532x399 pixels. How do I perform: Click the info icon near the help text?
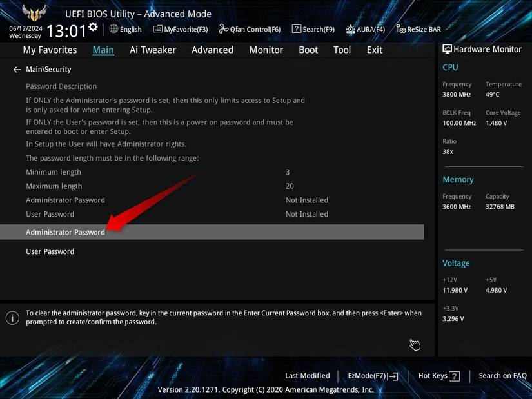11,316
